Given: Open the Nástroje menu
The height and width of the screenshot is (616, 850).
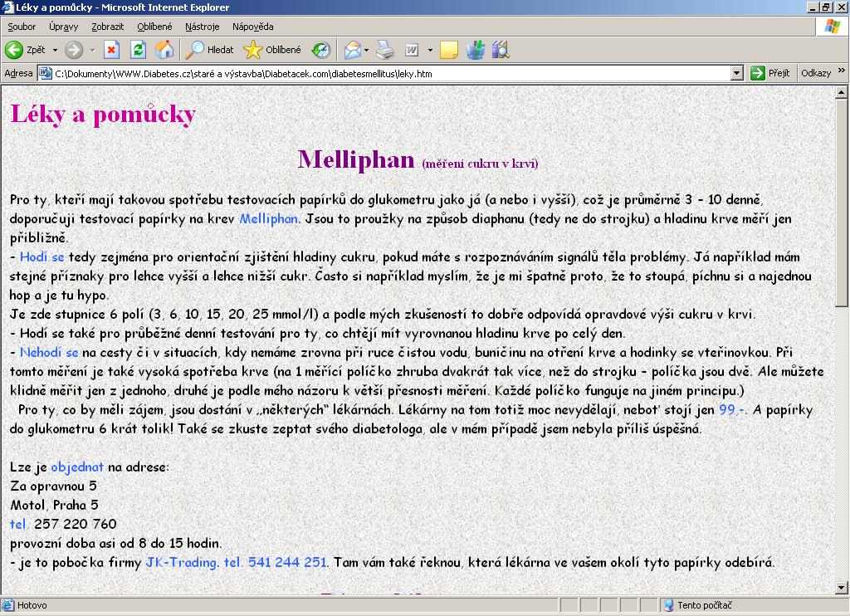Looking at the screenshot, I should click(203, 27).
